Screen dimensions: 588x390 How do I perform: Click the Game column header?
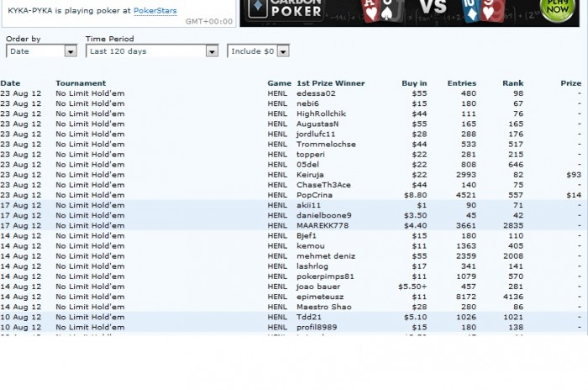pos(279,83)
